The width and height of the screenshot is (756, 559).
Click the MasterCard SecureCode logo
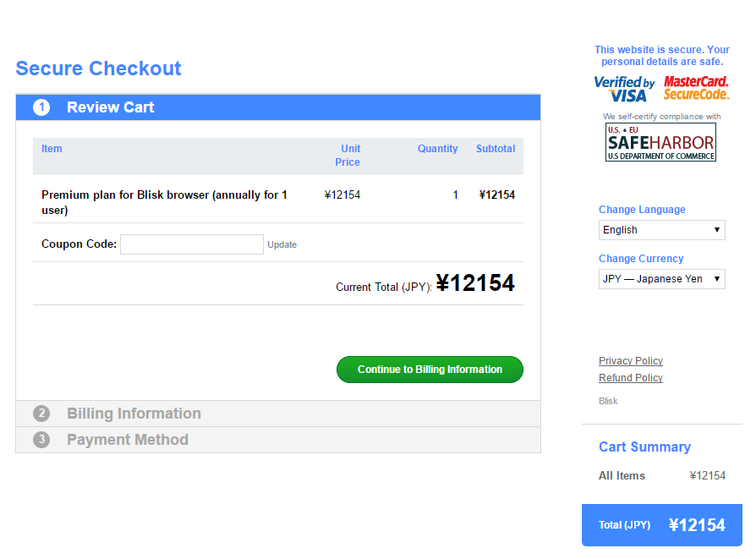[x=696, y=88]
